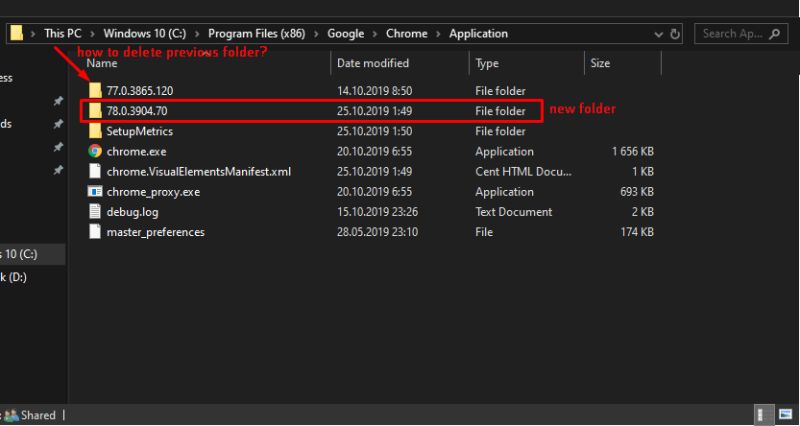Select This PC in the breadcrumb path
Viewport: 800px width, 426px height.
tap(62, 34)
